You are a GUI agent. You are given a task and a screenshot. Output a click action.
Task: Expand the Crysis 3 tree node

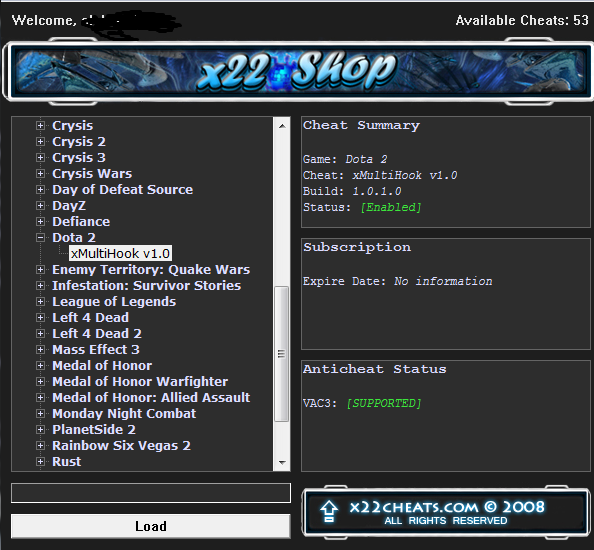point(41,157)
